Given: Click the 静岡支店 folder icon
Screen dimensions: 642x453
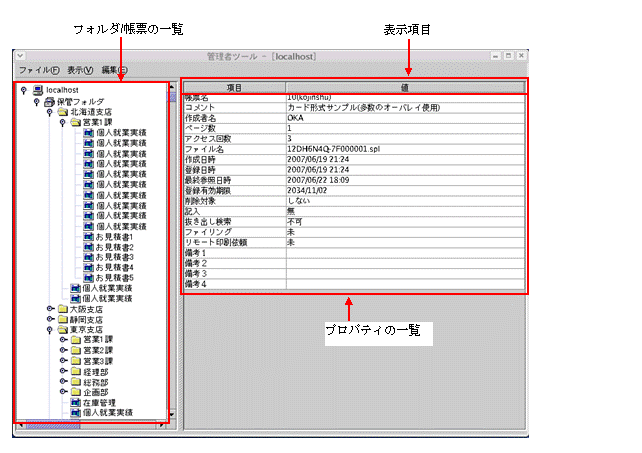Looking at the screenshot, I should (63, 319).
